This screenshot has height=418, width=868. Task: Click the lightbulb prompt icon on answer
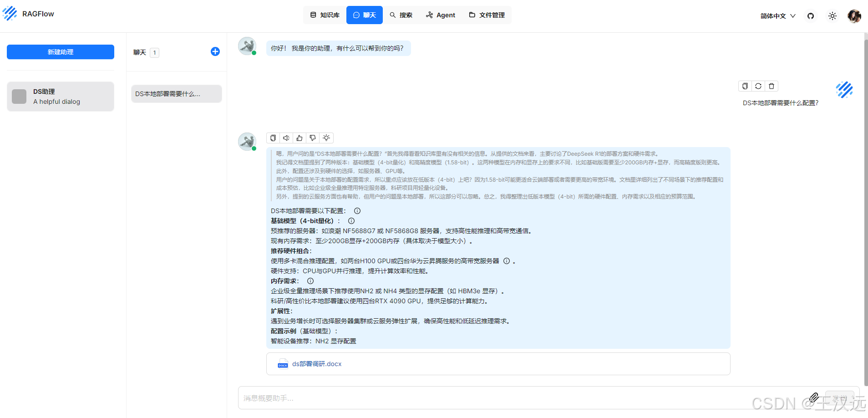click(x=326, y=138)
